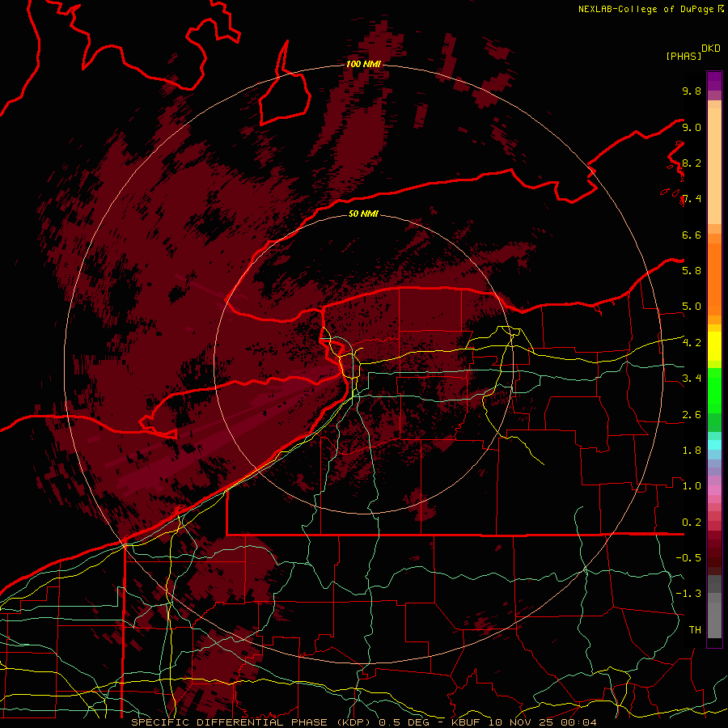Click the light peach segment of the colorbar
The width and height of the screenshot is (728, 728).
pyautogui.click(x=714, y=166)
